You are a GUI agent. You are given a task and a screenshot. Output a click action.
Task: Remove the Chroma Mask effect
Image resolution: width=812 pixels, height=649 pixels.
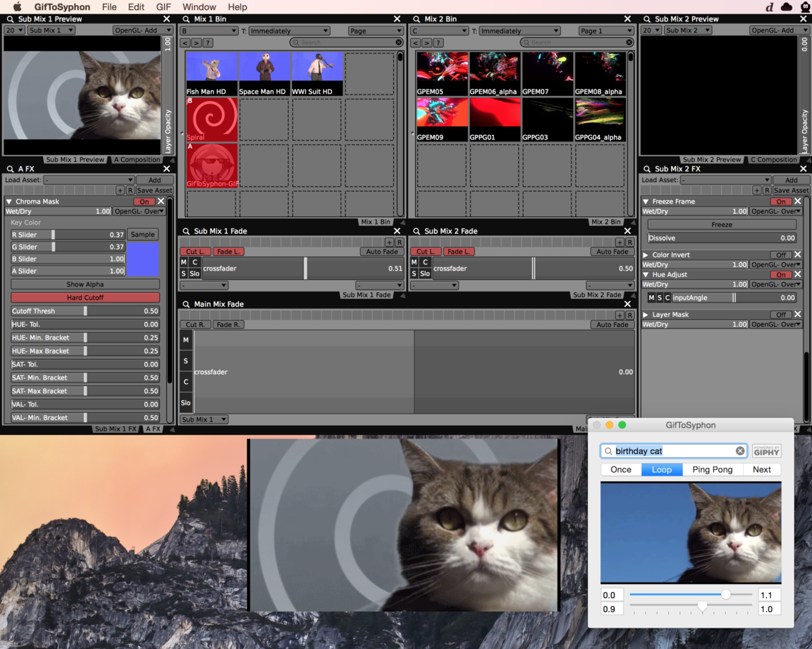click(x=161, y=201)
